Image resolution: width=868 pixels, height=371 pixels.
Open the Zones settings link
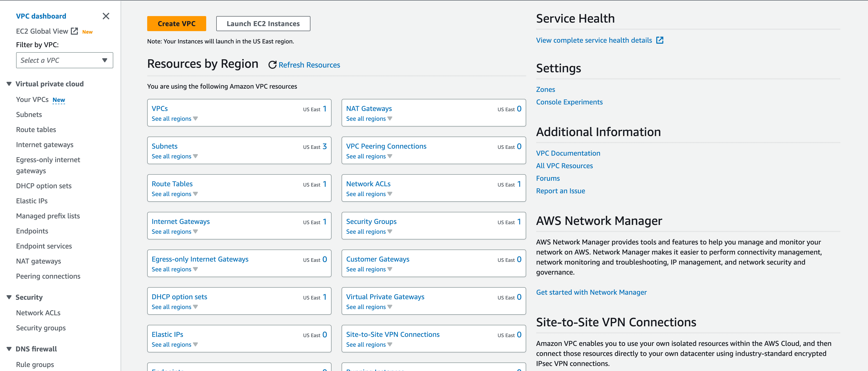[545, 90]
